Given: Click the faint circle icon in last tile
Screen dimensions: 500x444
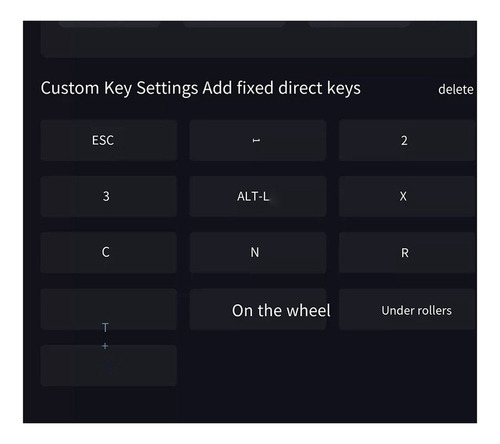Looking at the screenshot, I should click(x=109, y=366).
